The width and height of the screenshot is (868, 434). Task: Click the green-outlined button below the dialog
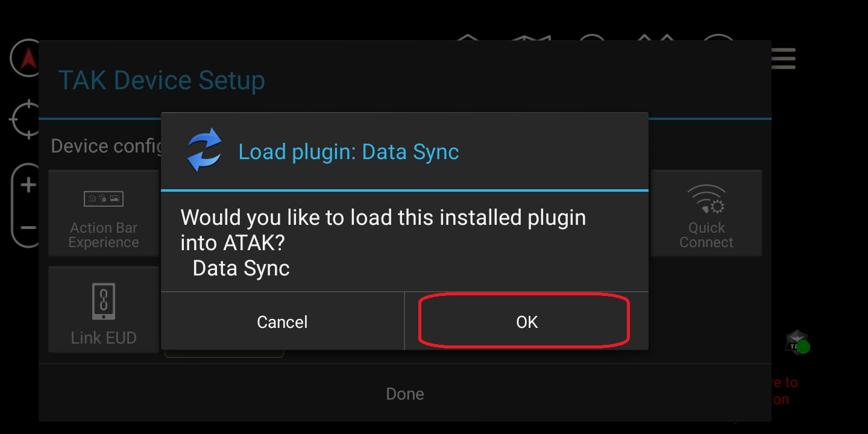224,354
